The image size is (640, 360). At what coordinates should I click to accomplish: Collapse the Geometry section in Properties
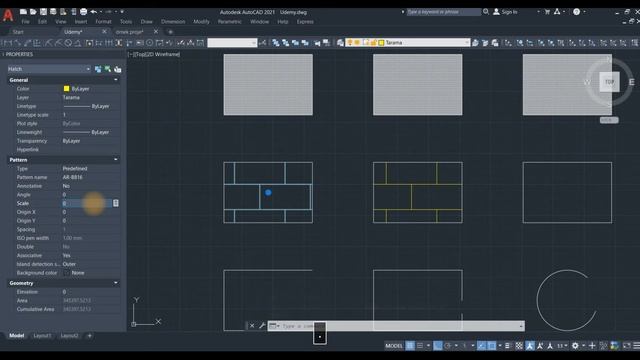click(x=116, y=282)
